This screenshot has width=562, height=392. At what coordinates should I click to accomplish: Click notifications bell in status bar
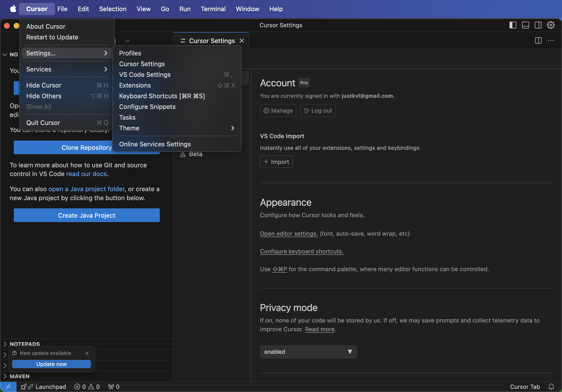tap(551, 387)
